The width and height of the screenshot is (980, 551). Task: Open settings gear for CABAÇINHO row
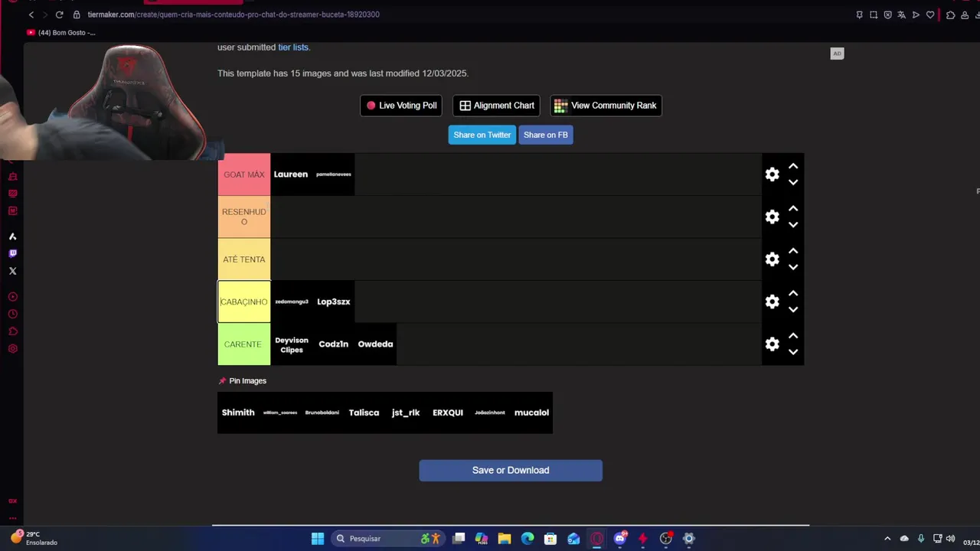pos(772,302)
